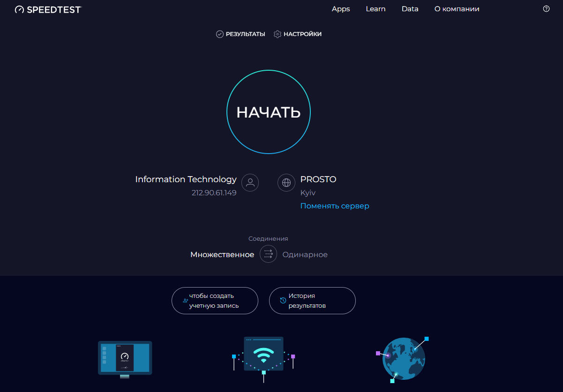Viewport: 563px width, 392px height.
Task: Click the Поменять сервер link
Action: pyautogui.click(x=335, y=206)
